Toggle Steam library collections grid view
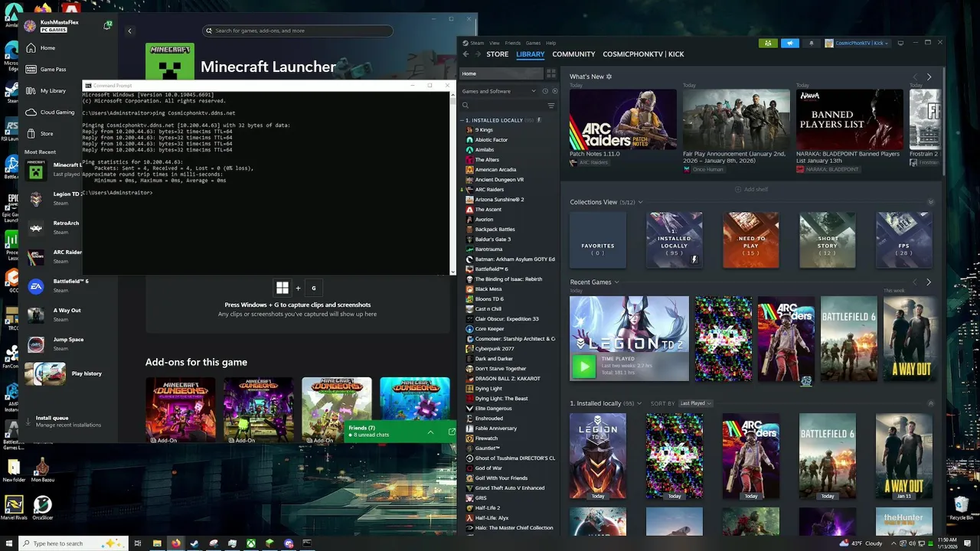This screenshot has height=551, width=980. (x=550, y=73)
